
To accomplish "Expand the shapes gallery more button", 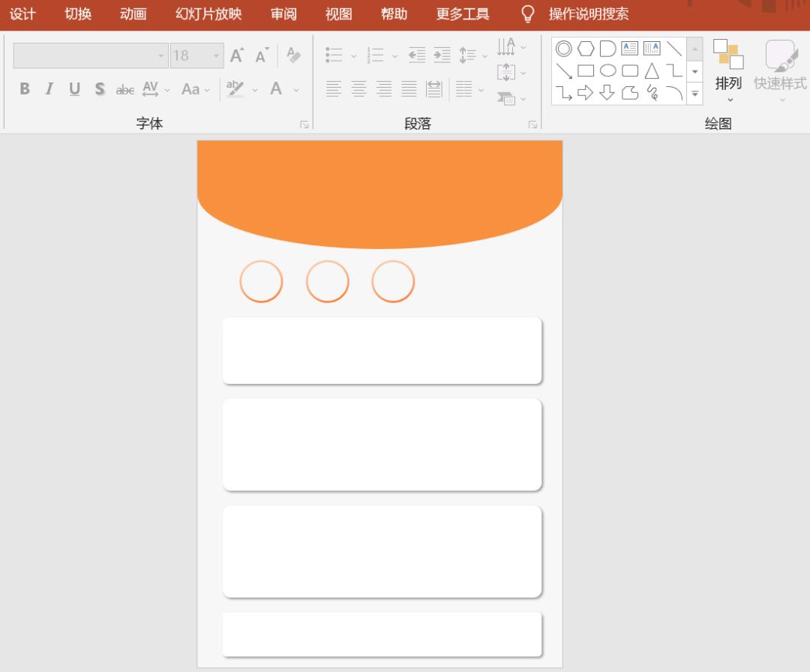I will click(x=694, y=94).
